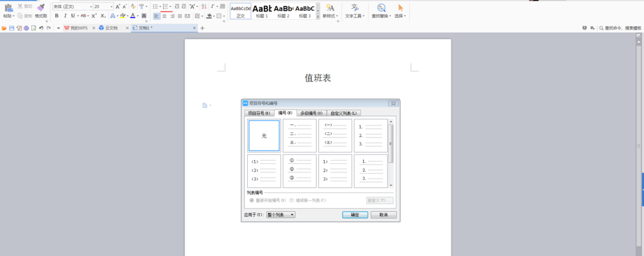
Task: Switch to 项目符号 tab in dialog
Action: [259, 113]
